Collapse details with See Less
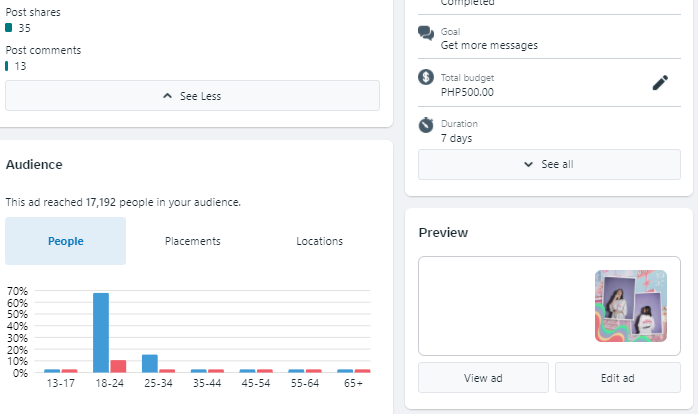 tap(192, 96)
